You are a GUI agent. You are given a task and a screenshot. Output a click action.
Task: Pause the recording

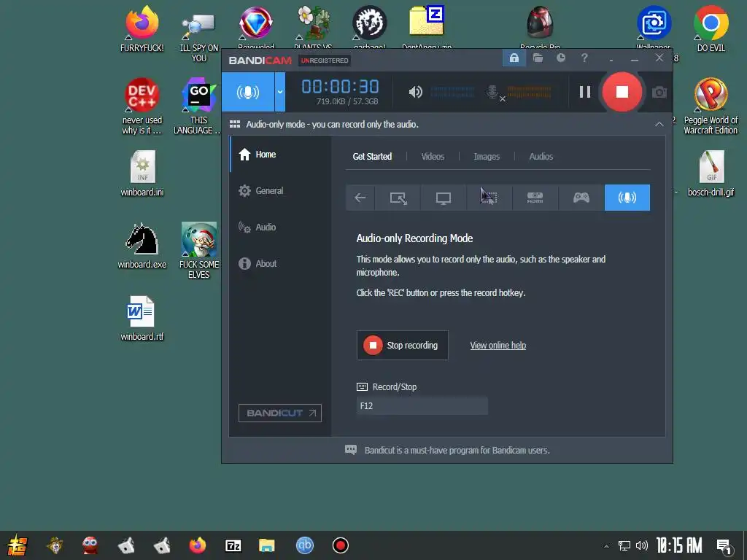[585, 92]
